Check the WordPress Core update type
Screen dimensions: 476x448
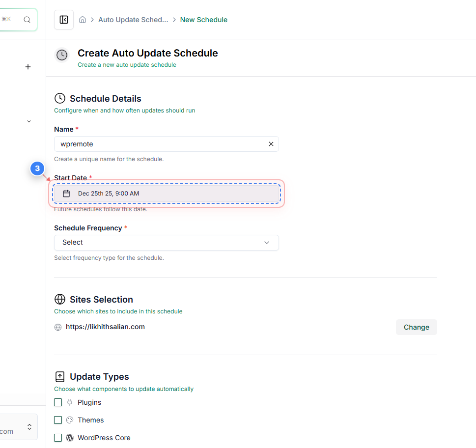coord(58,437)
